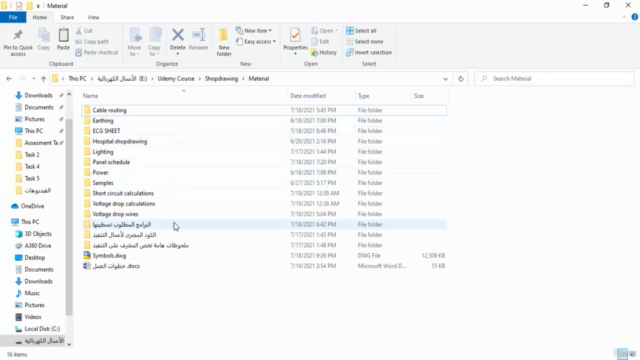Open 3D Objects in navigation pane
The height and width of the screenshot is (360, 640).
(33, 234)
